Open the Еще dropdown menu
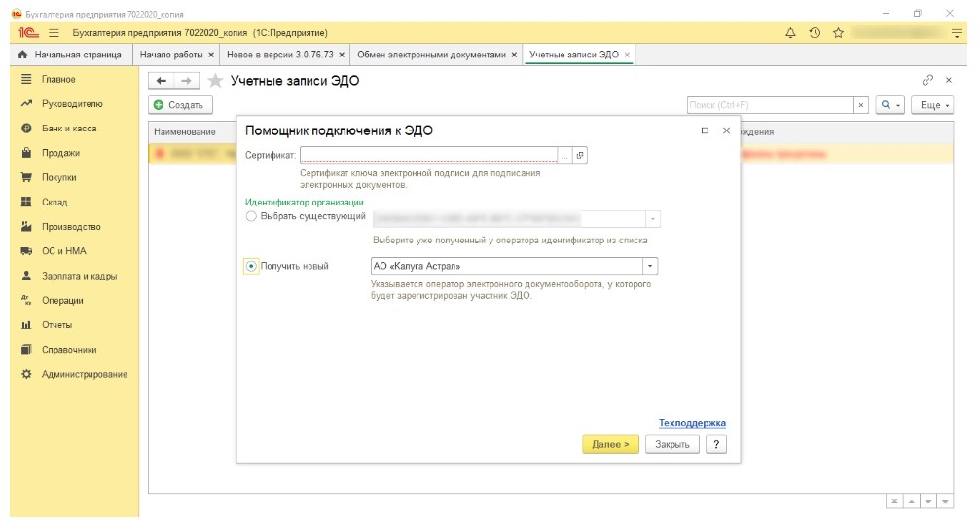The width and height of the screenshot is (980, 522). click(934, 105)
